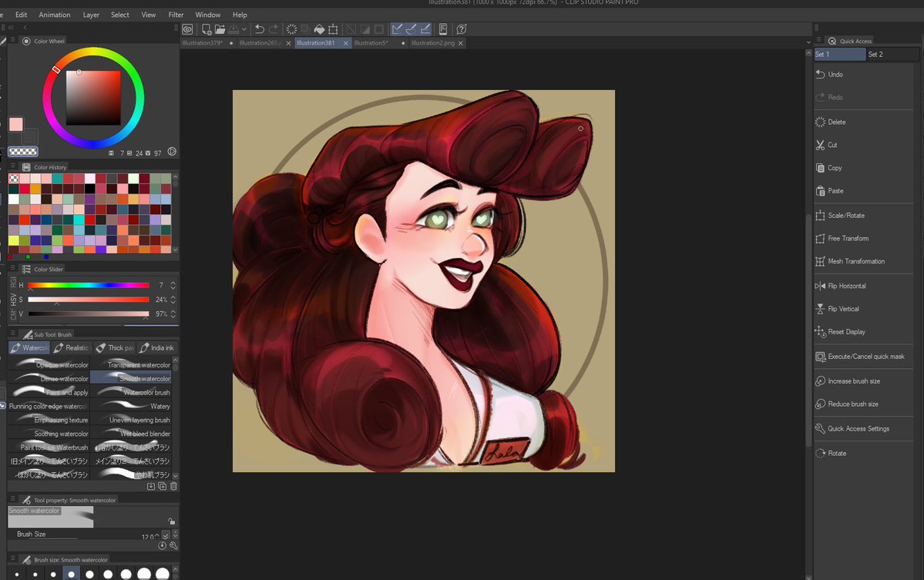
Task: Choose the Transparent watercolor brush
Action: (x=131, y=364)
